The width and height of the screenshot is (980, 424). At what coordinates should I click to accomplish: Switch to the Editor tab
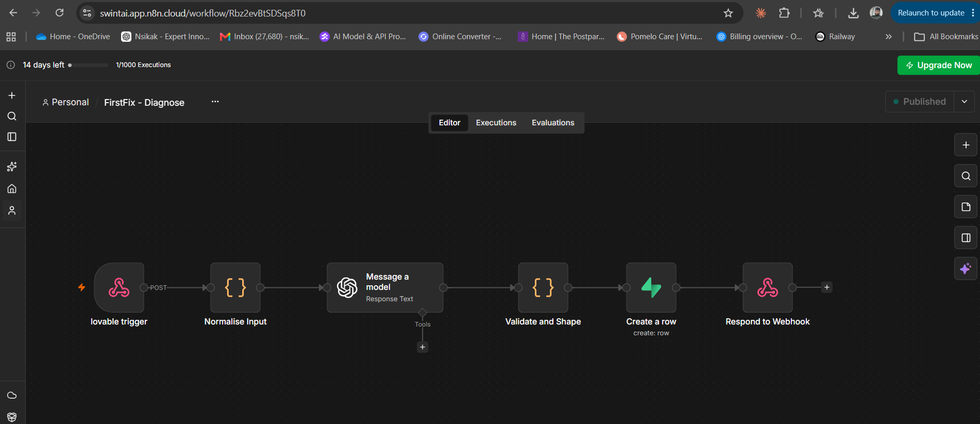coord(449,123)
